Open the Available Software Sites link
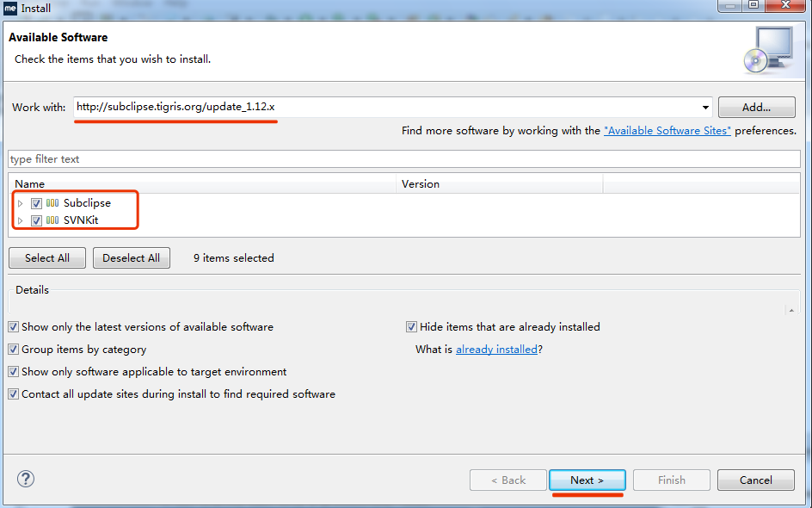This screenshot has width=812, height=508. pyautogui.click(x=667, y=131)
